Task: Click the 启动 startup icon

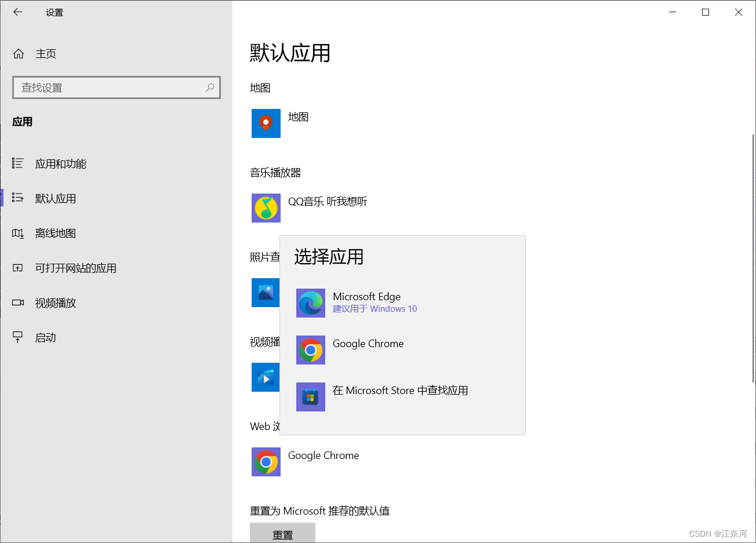Action: (x=18, y=338)
